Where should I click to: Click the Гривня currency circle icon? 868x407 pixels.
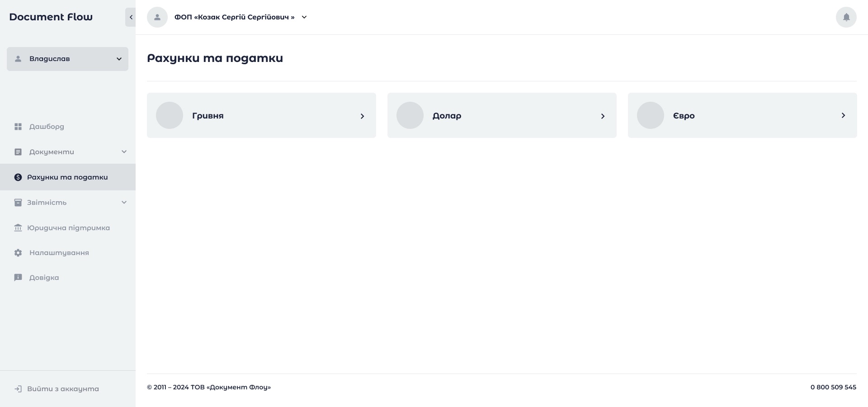[170, 115]
